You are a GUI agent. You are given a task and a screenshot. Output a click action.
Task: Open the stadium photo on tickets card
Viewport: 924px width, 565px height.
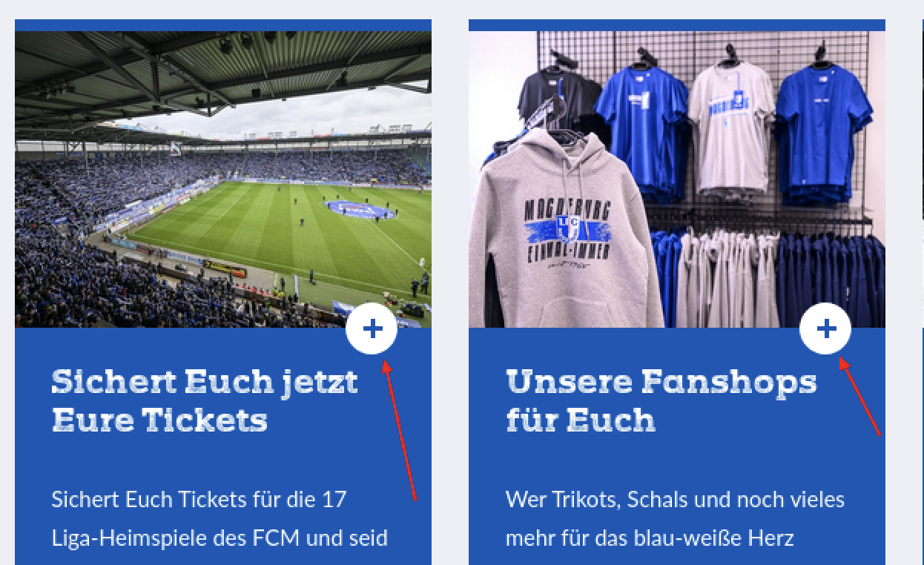pos(223,179)
